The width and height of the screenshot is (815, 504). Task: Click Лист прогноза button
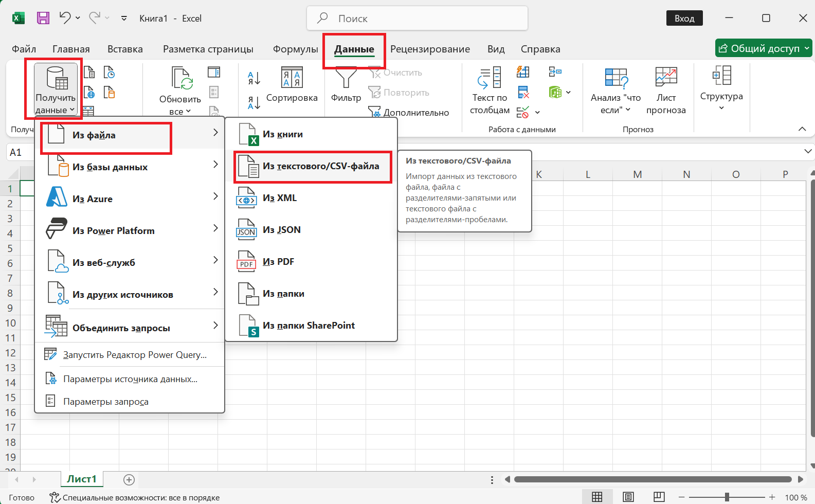coord(666,91)
